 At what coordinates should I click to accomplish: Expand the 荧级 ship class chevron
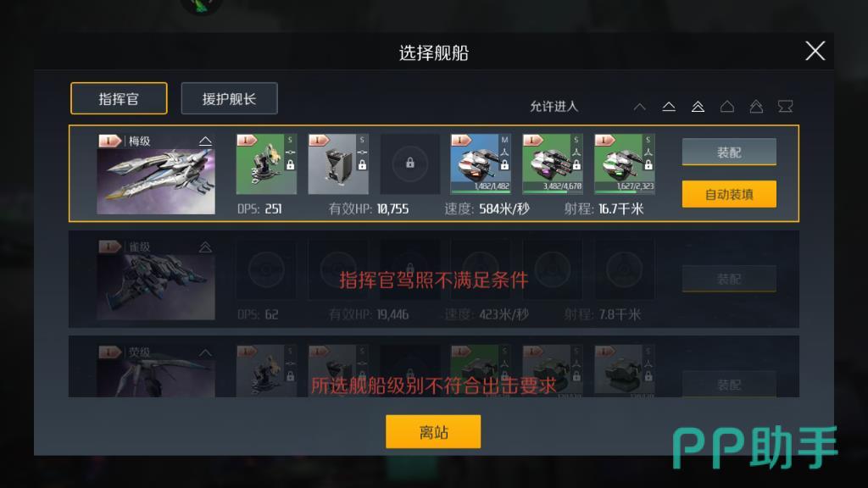[205, 352]
